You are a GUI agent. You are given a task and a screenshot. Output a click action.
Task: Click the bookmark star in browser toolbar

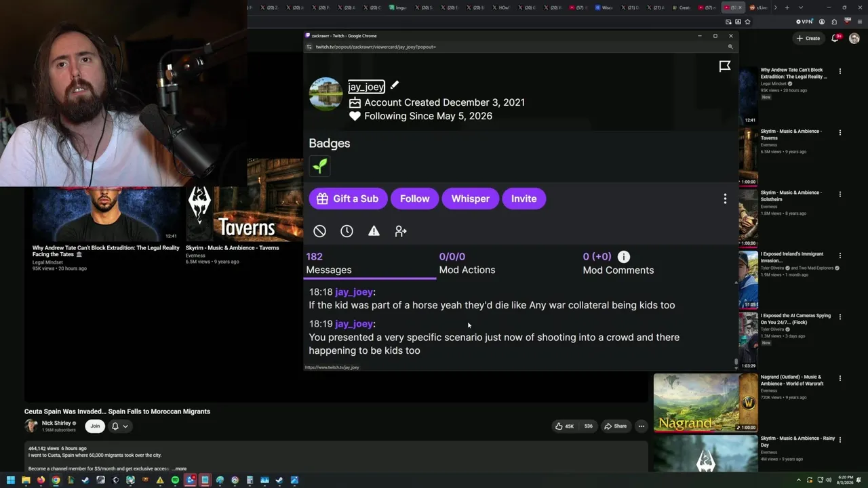(747, 22)
